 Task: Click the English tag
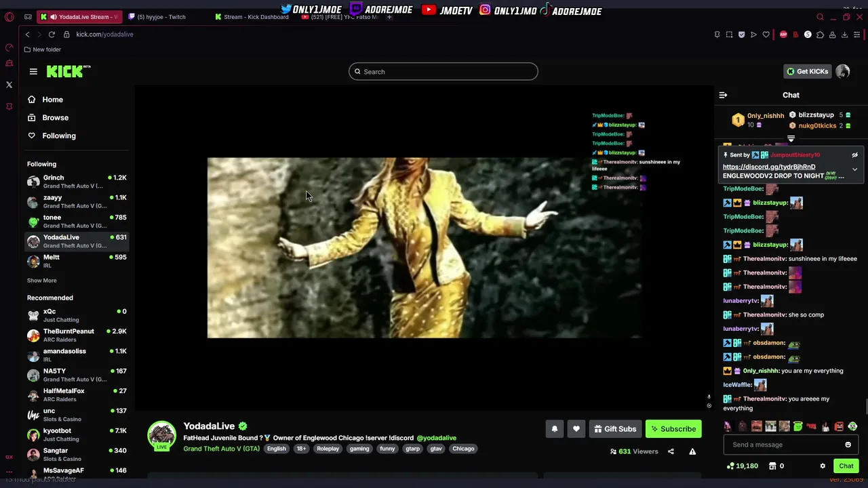(x=276, y=449)
